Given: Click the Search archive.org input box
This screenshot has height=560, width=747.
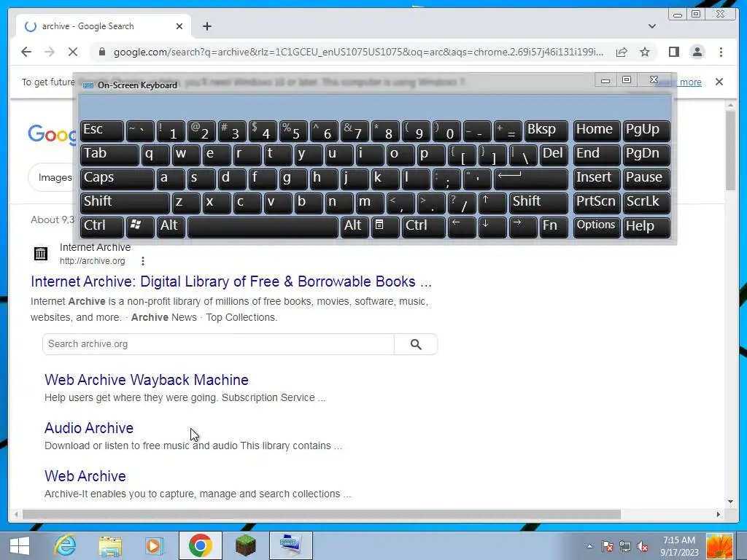Looking at the screenshot, I should click(x=218, y=344).
